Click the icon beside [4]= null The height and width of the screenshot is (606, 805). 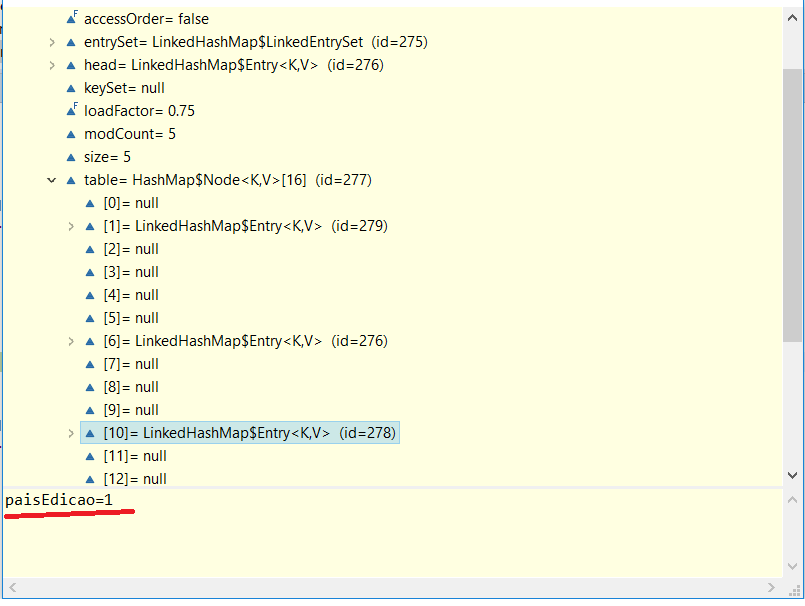[x=90, y=296]
